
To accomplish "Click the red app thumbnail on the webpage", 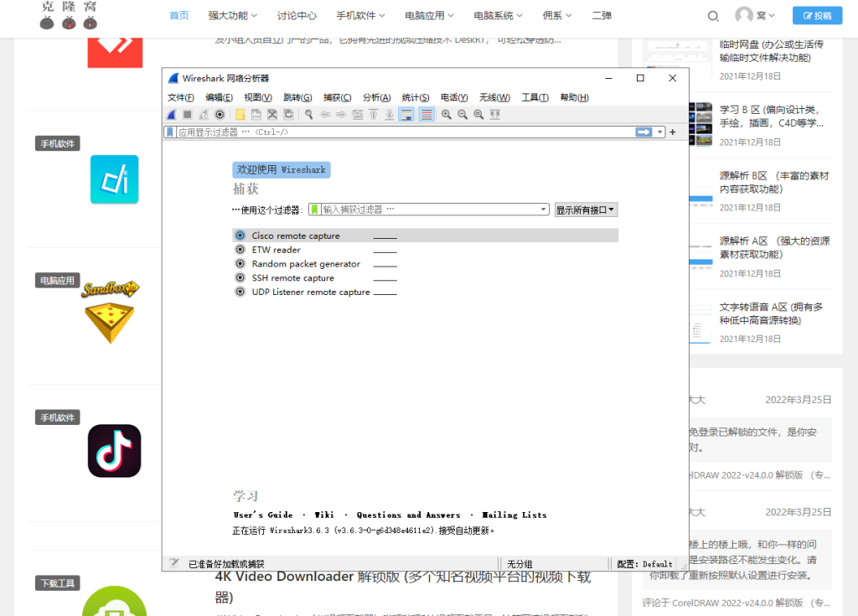I will tap(115, 52).
